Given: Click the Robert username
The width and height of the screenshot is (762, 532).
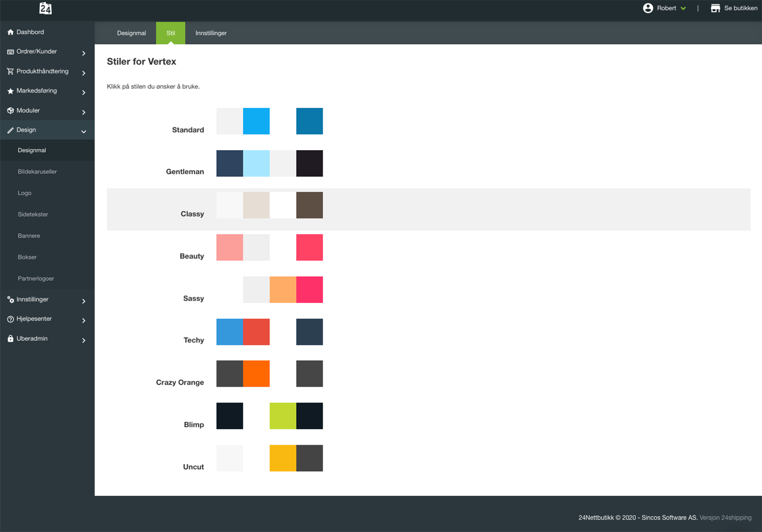Looking at the screenshot, I should 666,8.
